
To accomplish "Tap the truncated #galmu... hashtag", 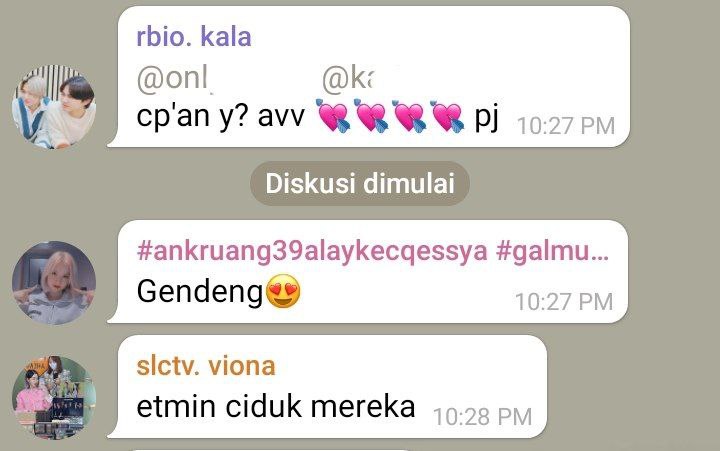I will [x=552, y=251].
